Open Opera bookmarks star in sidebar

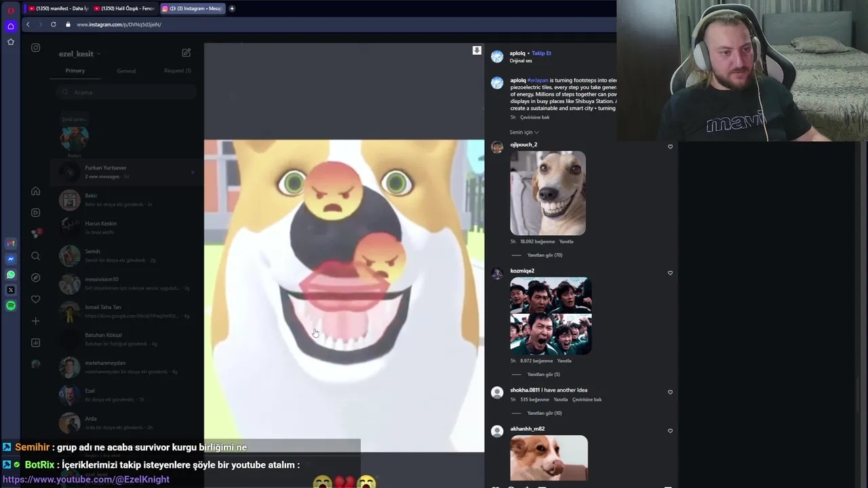click(10, 42)
